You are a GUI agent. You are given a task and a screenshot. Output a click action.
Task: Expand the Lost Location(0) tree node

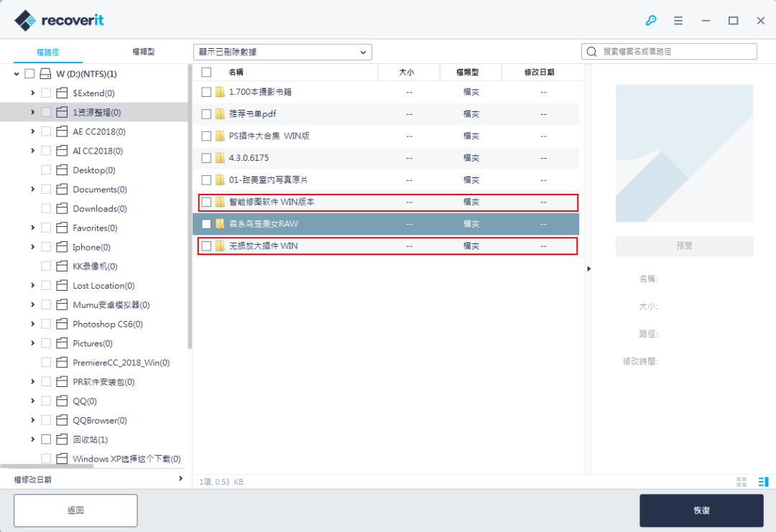point(32,286)
